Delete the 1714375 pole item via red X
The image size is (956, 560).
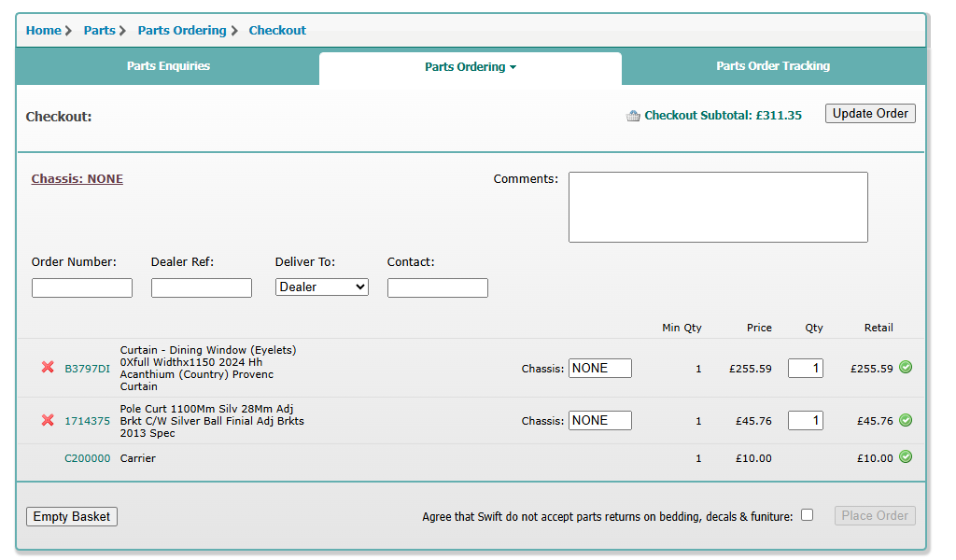coord(48,420)
